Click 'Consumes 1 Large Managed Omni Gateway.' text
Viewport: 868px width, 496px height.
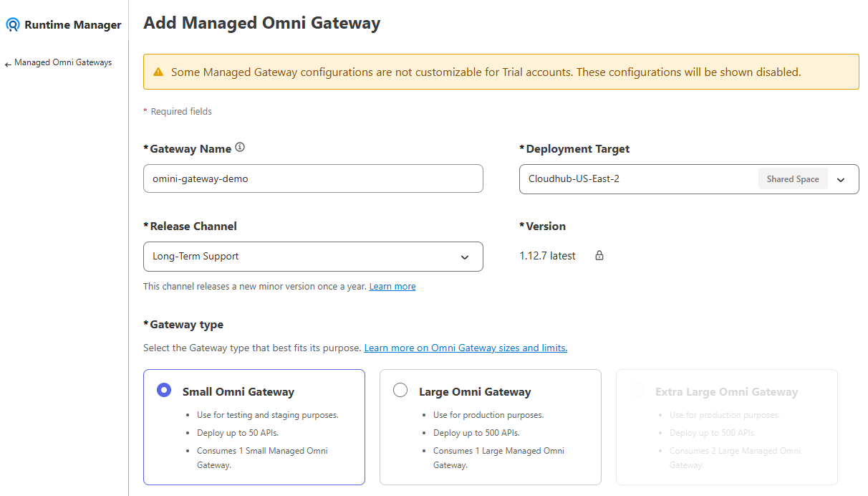click(x=498, y=458)
